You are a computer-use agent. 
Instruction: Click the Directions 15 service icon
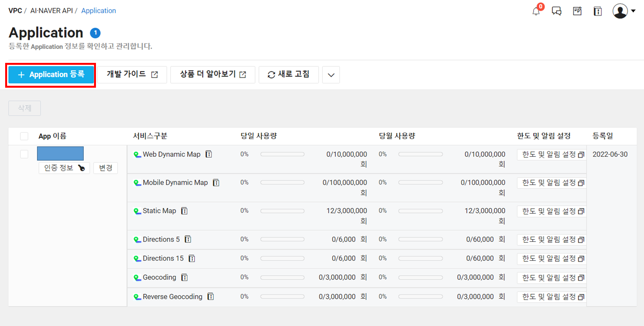(x=137, y=259)
